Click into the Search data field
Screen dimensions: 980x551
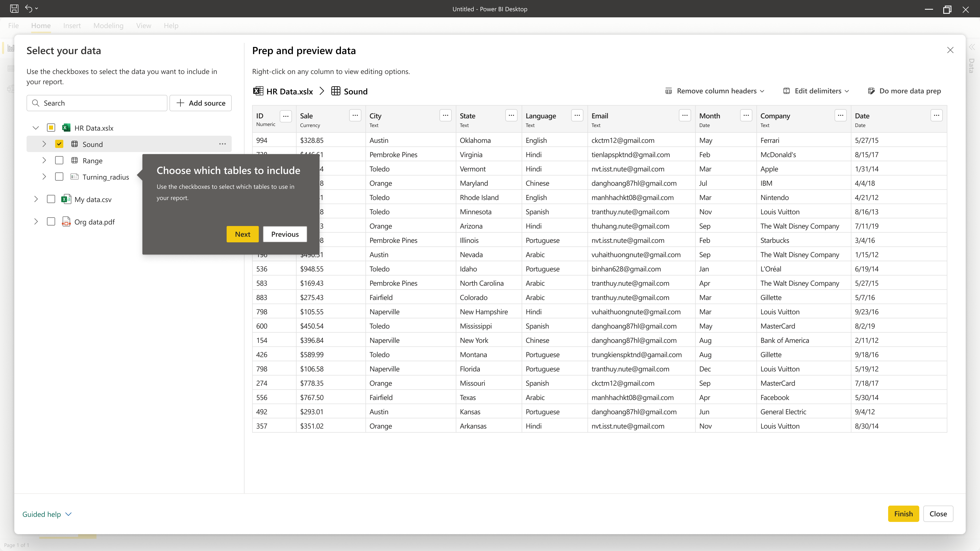tap(97, 103)
